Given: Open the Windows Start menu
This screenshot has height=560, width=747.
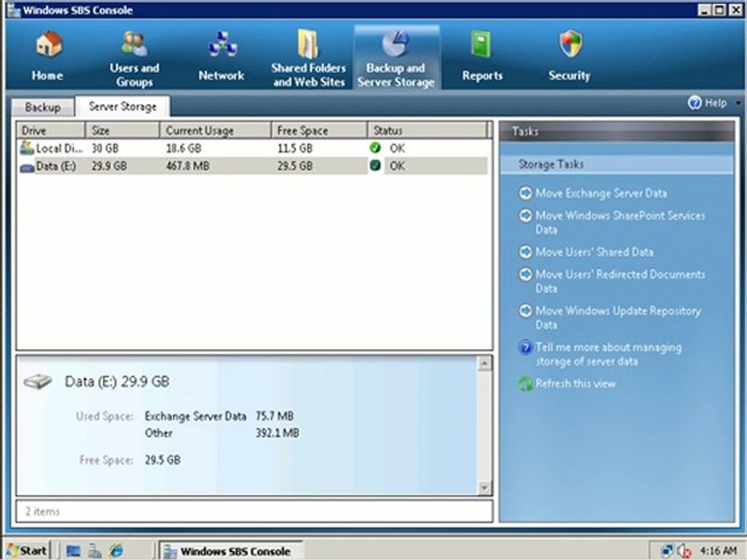Looking at the screenshot, I should pos(27,551).
